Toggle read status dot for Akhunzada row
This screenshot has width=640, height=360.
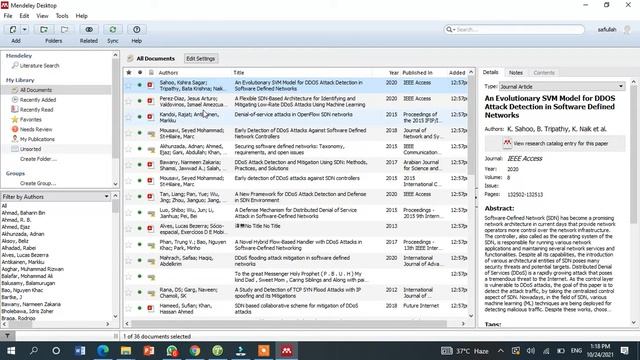pos(140,149)
